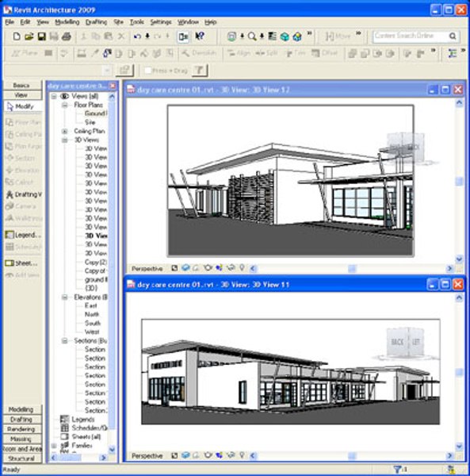Click the New file icon
This screenshot has height=476, width=470.
click(x=17, y=36)
